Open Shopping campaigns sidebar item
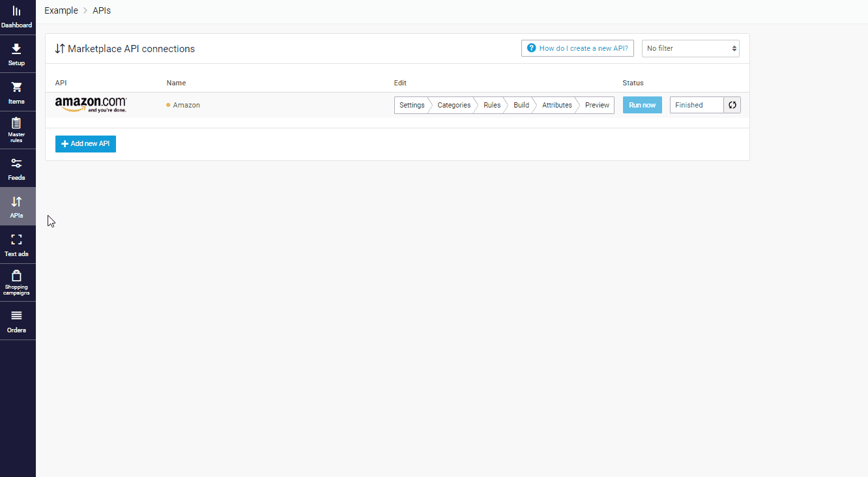The image size is (868, 477). tap(17, 283)
